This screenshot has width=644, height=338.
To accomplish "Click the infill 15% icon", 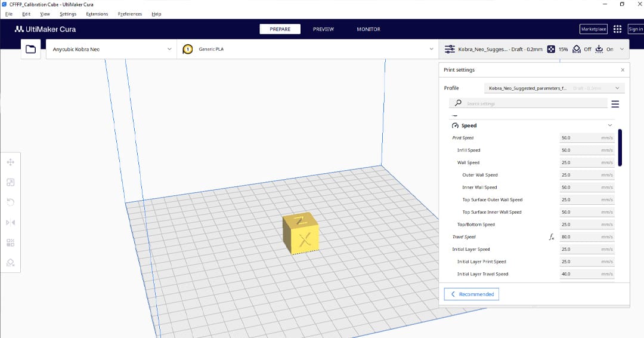I will (x=551, y=50).
